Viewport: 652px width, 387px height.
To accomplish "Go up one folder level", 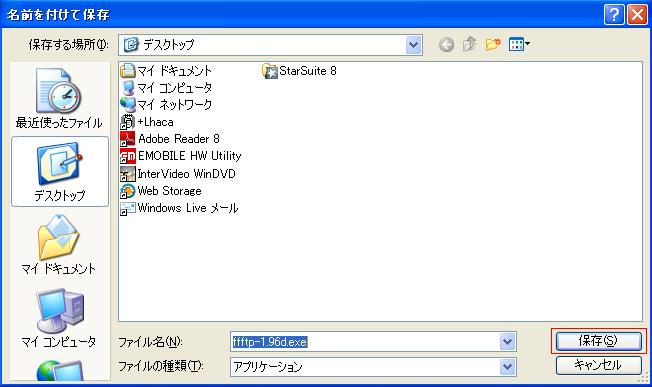I will [470, 44].
